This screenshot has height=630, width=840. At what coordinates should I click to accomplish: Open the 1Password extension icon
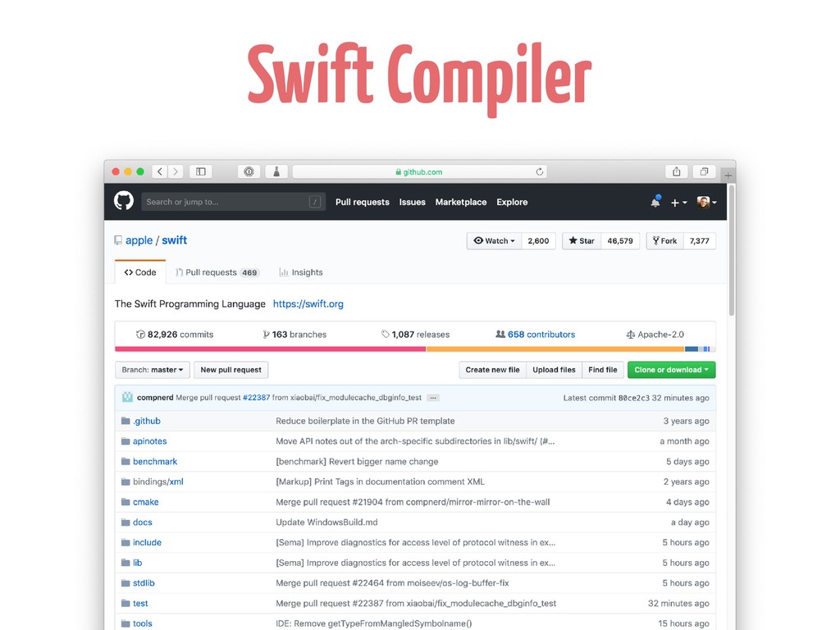pos(249,171)
